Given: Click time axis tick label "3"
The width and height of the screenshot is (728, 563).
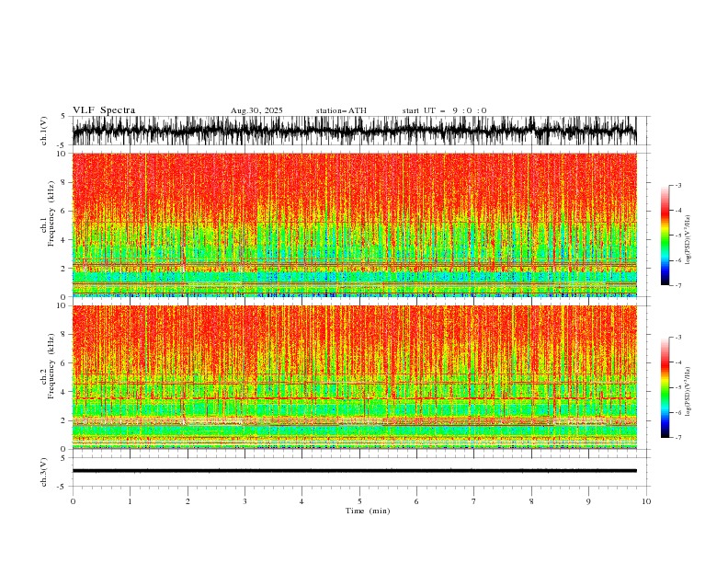Looking at the screenshot, I should click(245, 501).
